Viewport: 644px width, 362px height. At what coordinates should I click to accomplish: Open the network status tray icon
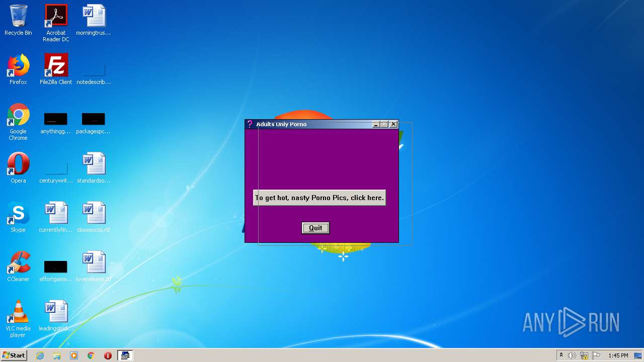pyautogui.click(x=584, y=355)
